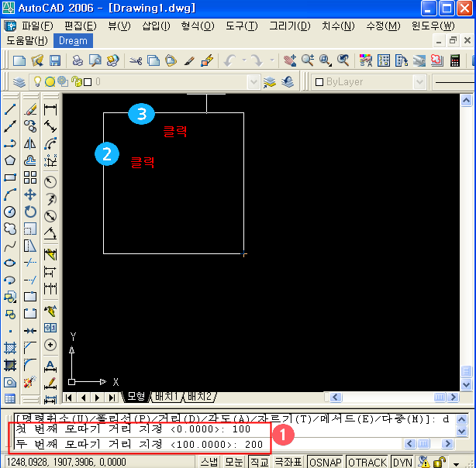Select the Move tool

30,194
